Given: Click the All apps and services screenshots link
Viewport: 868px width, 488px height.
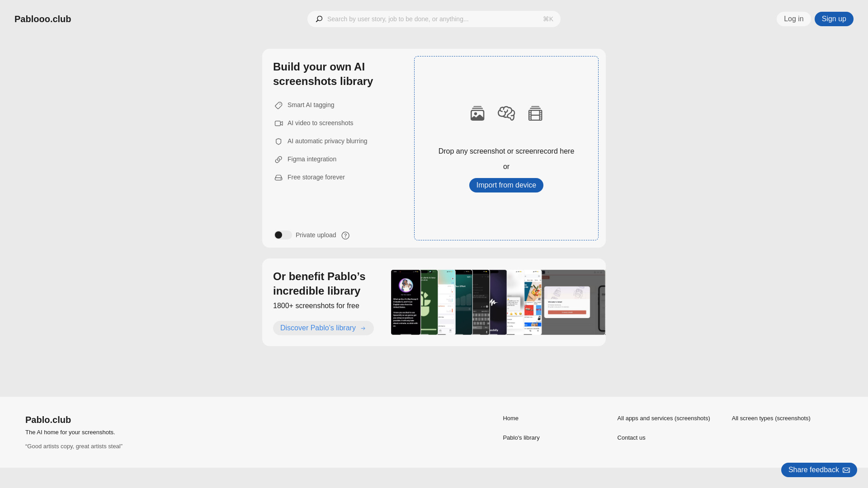Looking at the screenshot, I should [x=664, y=418].
